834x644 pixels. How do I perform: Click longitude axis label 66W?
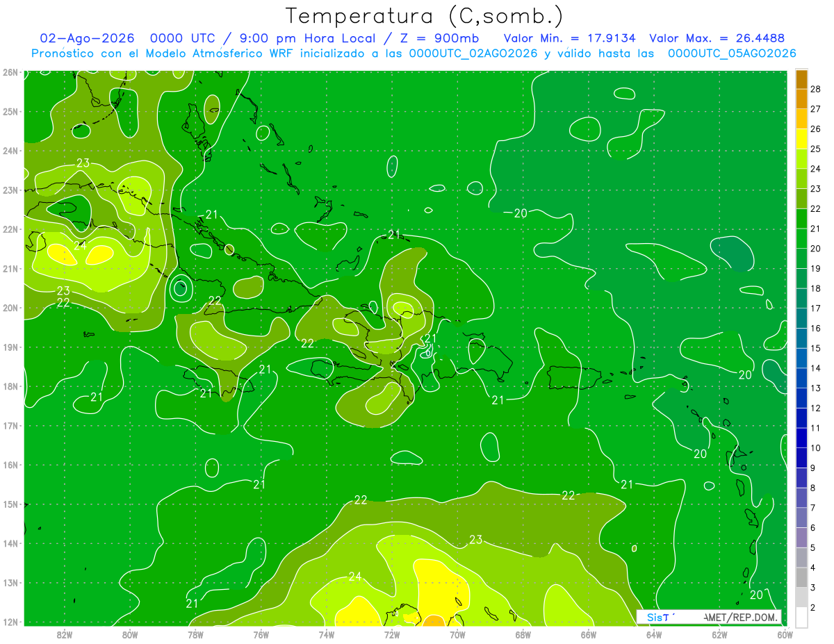pyautogui.click(x=589, y=634)
